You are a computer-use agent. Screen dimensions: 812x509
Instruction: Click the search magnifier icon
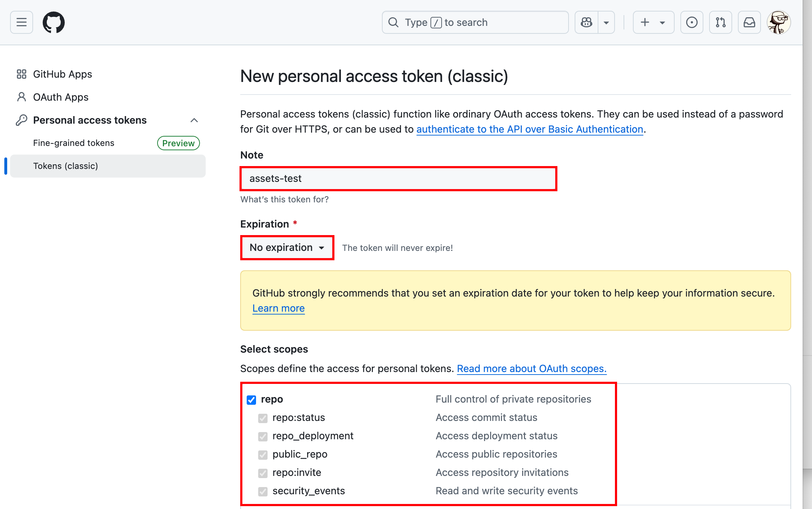pyautogui.click(x=393, y=22)
